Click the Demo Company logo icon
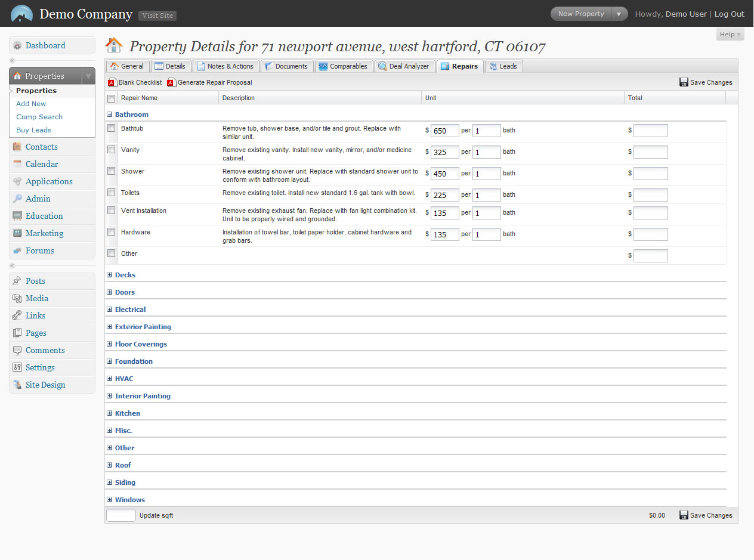This screenshot has height=560, width=754. tap(22, 14)
